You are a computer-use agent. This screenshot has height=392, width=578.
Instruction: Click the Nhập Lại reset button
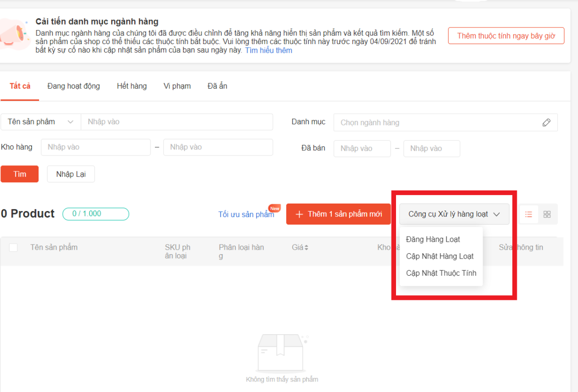(x=71, y=174)
